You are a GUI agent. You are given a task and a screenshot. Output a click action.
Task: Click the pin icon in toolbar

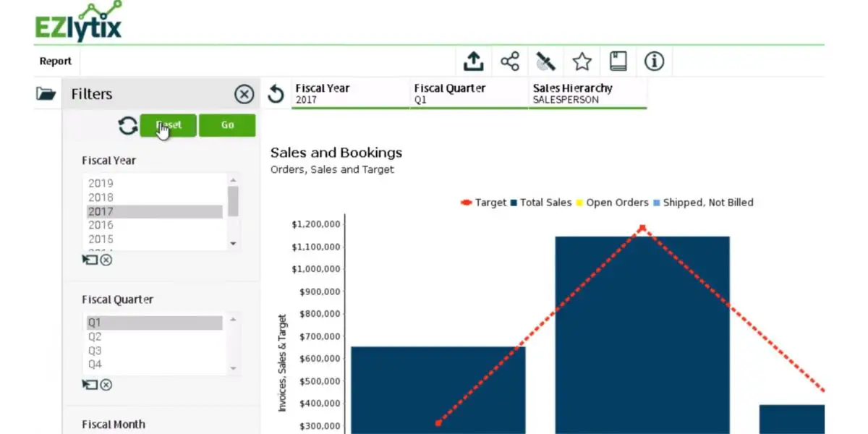pyautogui.click(x=545, y=61)
